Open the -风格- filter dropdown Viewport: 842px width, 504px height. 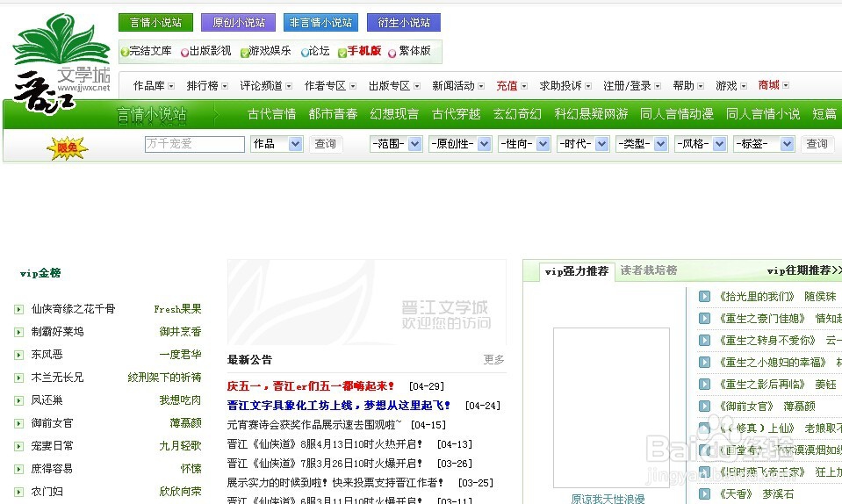coord(701,144)
